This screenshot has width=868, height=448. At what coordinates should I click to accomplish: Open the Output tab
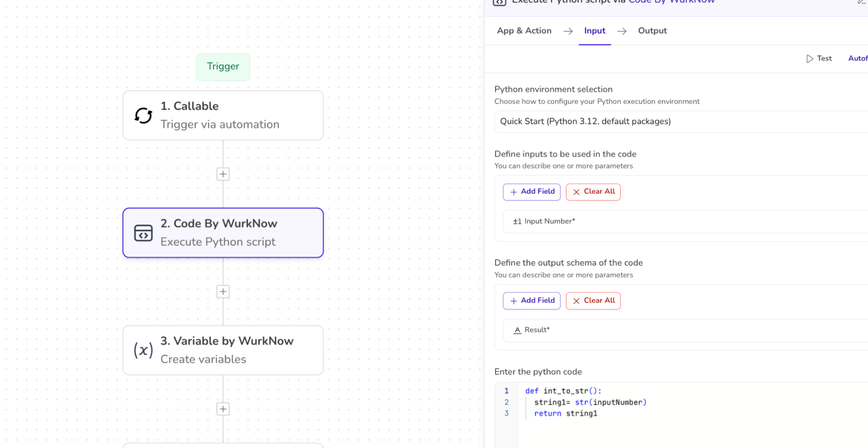click(652, 31)
